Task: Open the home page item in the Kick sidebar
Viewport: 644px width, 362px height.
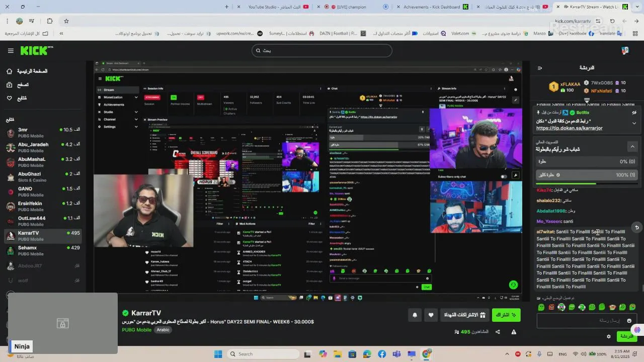Action: [x=28, y=71]
